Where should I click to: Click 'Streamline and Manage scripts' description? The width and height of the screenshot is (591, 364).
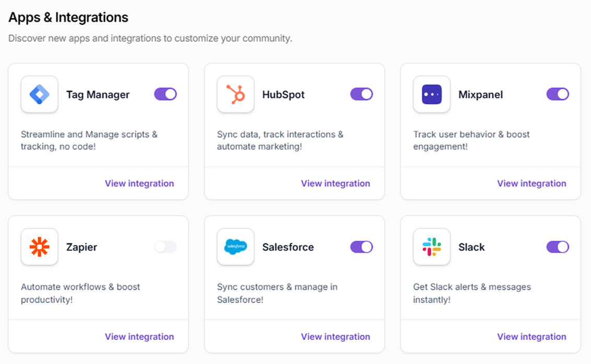(x=89, y=140)
